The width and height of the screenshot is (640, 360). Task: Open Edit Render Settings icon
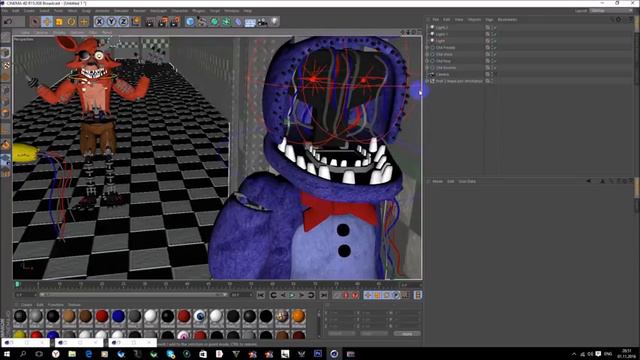(x=175, y=21)
